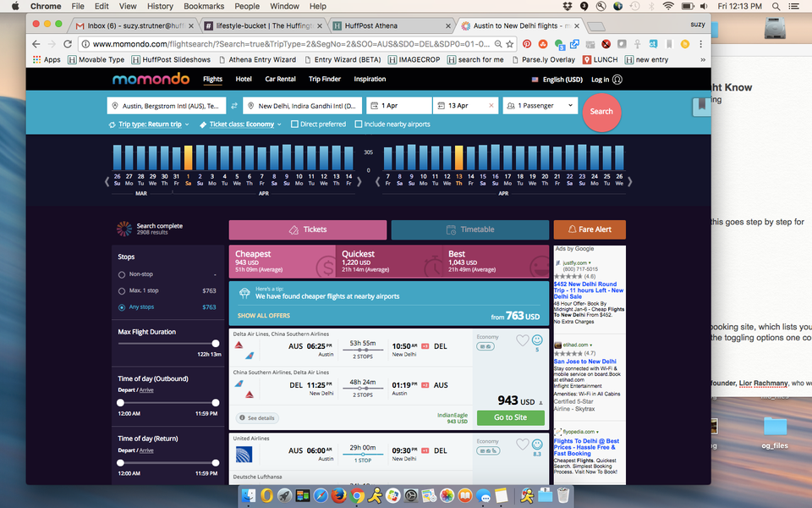Open Trip Finder in momondo nav
The image size is (812, 508).
[x=325, y=80]
